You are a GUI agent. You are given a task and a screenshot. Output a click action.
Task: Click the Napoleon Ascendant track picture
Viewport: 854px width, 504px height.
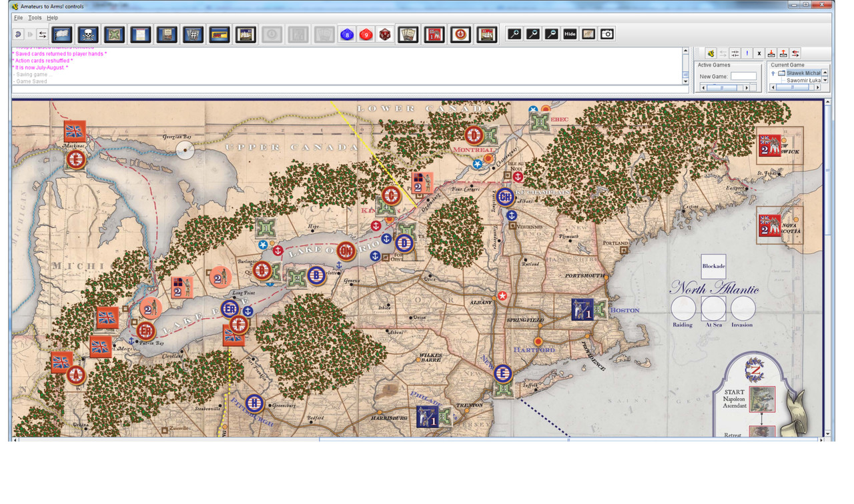coord(762,399)
